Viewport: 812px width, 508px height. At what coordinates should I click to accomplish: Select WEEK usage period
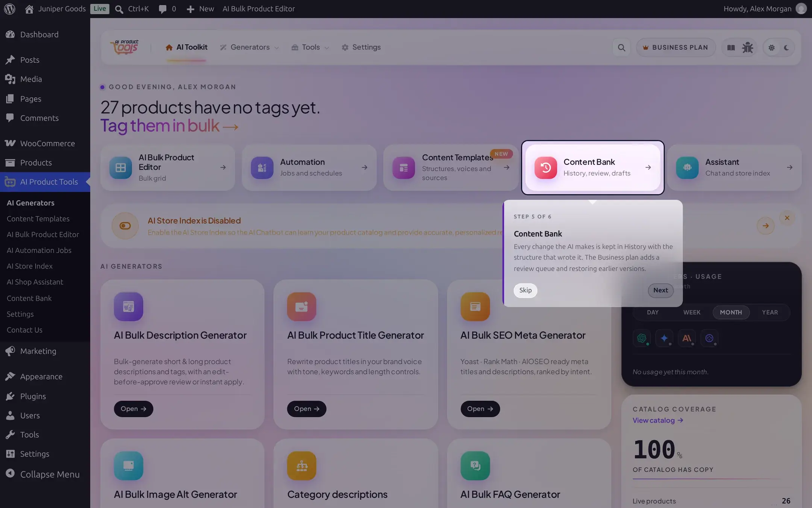click(692, 312)
